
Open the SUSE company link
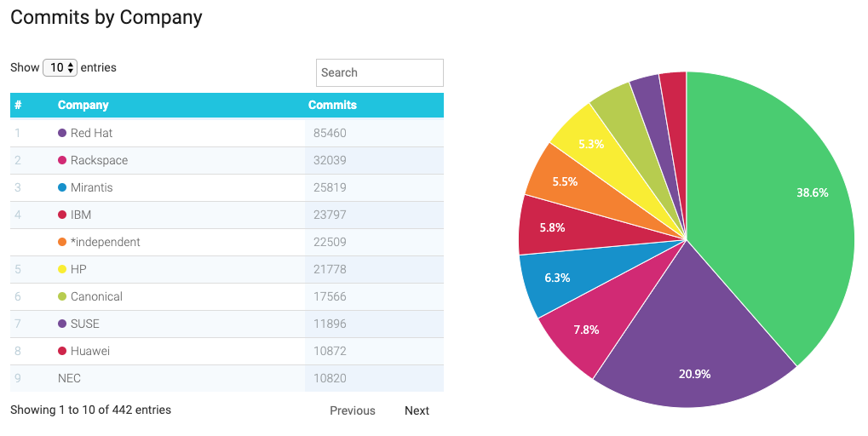84,323
